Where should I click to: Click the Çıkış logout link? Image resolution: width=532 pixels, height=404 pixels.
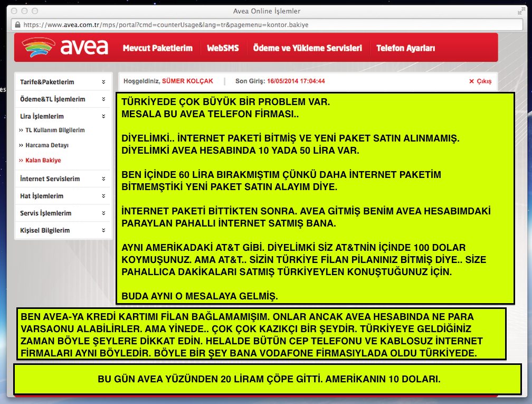tap(480, 81)
